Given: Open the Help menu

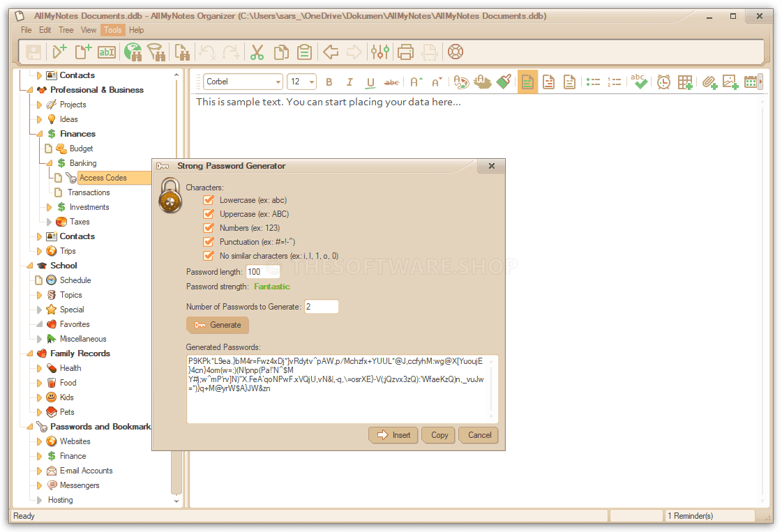Looking at the screenshot, I should click(x=136, y=30).
